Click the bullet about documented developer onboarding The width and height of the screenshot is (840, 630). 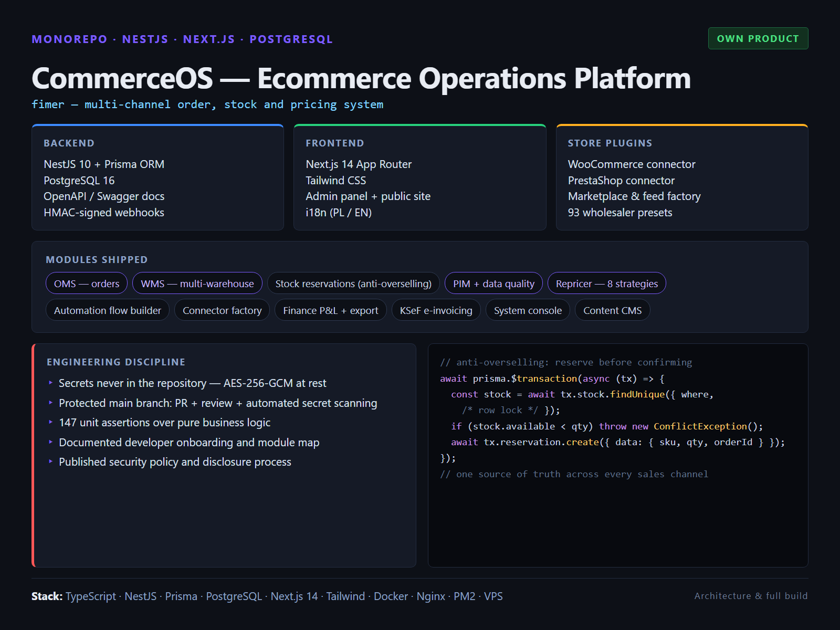189,443
